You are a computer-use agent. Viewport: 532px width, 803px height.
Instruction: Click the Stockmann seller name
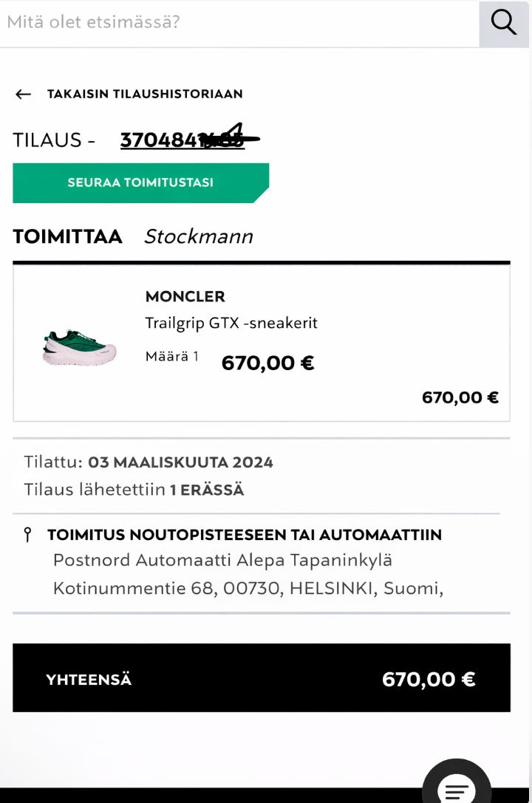(198, 236)
